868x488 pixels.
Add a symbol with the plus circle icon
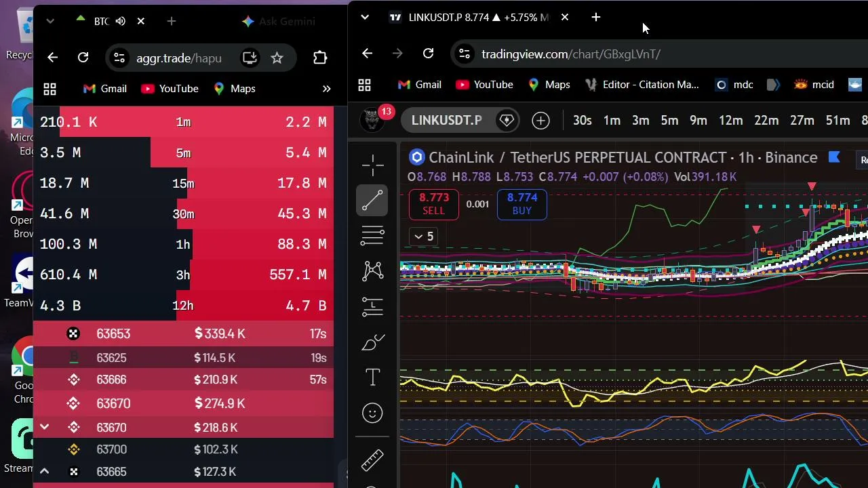click(540, 121)
